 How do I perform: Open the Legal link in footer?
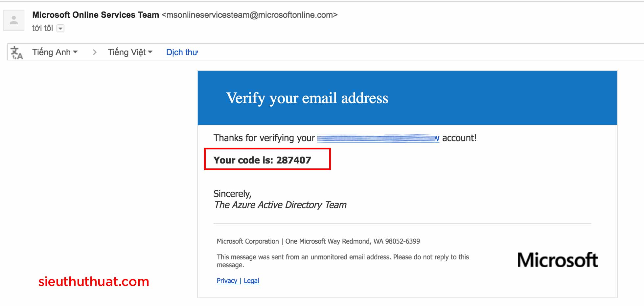point(251,281)
